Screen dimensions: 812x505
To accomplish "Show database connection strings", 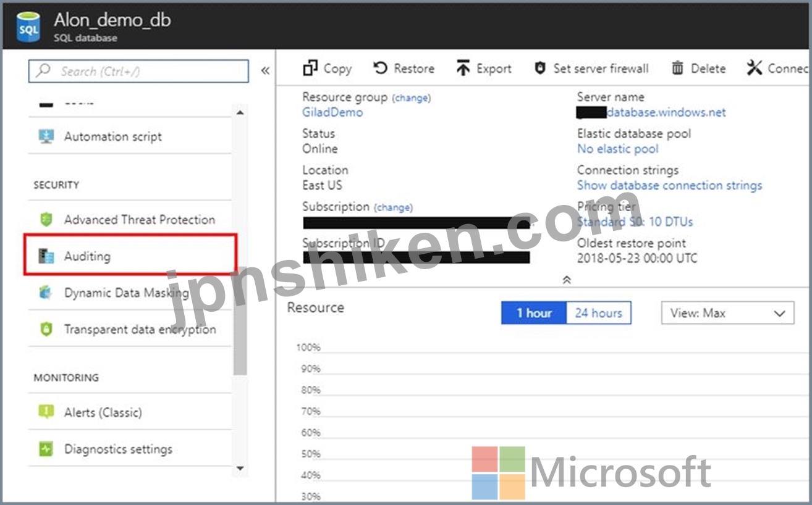I will tap(670, 185).
